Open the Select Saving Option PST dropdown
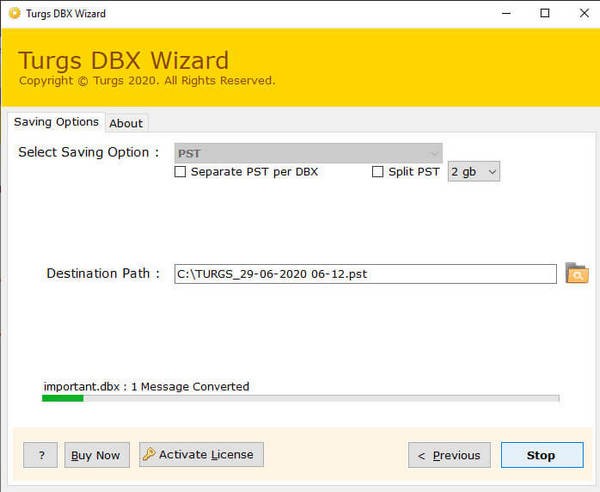The width and height of the screenshot is (600, 492). tap(308, 153)
